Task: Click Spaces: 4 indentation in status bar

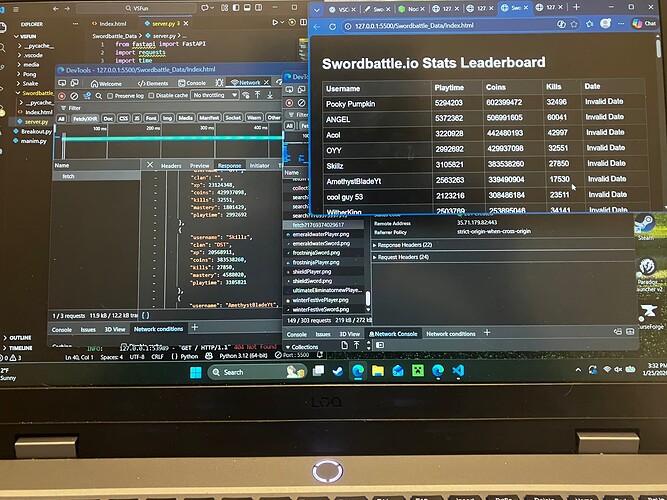Action: (x=112, y=357)
